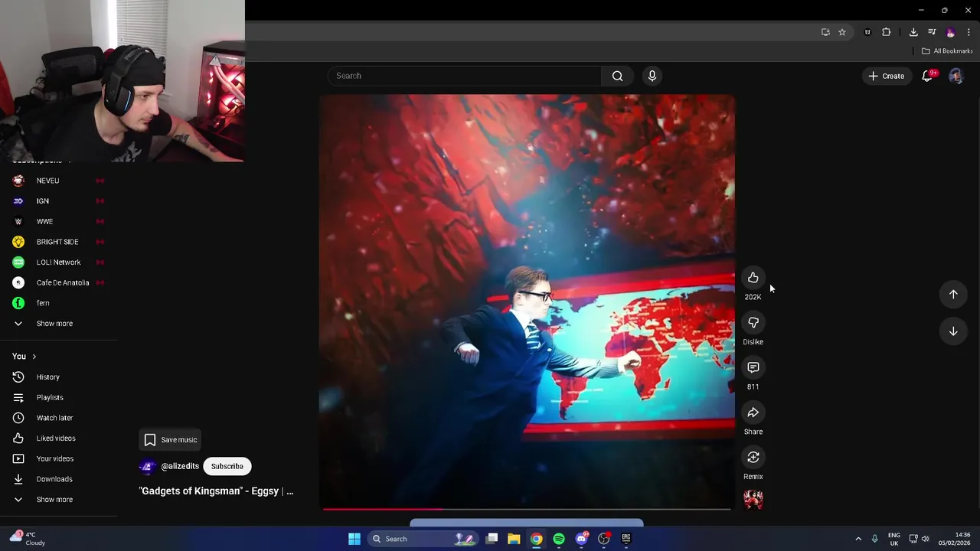Click the short title Gadgets of Kingsman
The height and width of the screenshot is (551, 980).
[216, 491]
